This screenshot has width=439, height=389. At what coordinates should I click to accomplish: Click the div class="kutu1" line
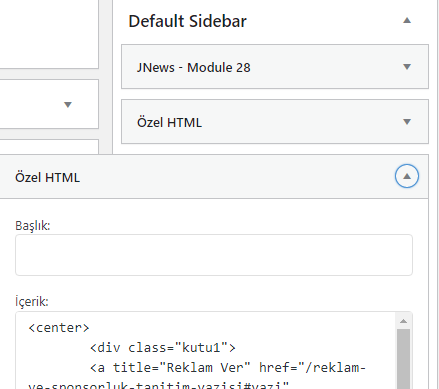163,348
